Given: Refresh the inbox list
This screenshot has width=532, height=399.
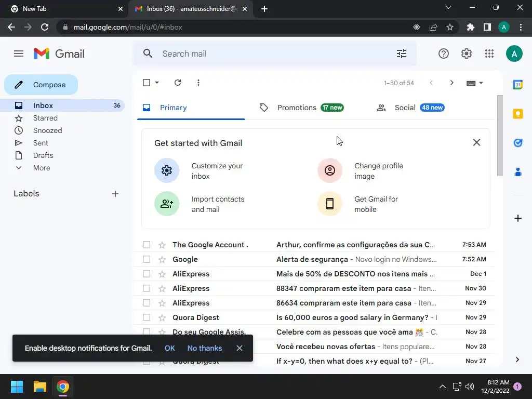Looking at the screenshot, I should coord(178,83).
